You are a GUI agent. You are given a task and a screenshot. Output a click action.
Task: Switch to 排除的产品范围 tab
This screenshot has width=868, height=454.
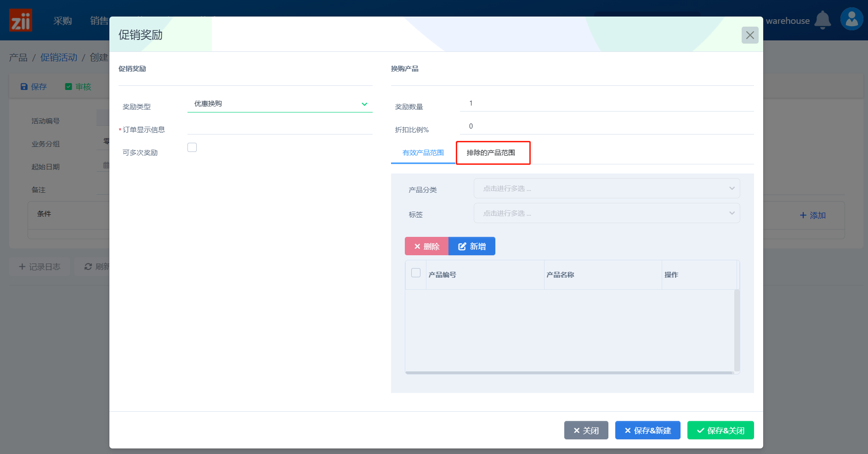click(491, 153)
